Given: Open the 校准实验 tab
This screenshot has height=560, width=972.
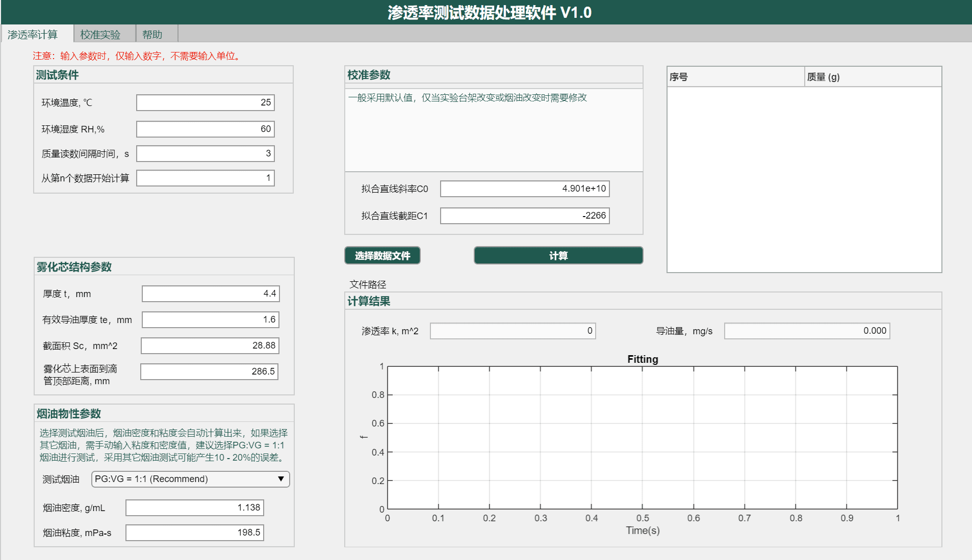Looking at the screenshot, I should pyautogui.click(x=104, y=34).
